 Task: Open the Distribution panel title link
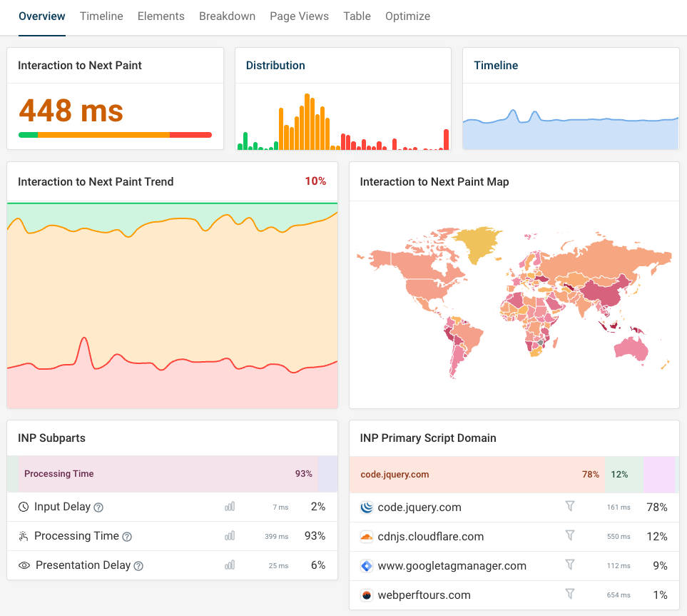(275, 65)
